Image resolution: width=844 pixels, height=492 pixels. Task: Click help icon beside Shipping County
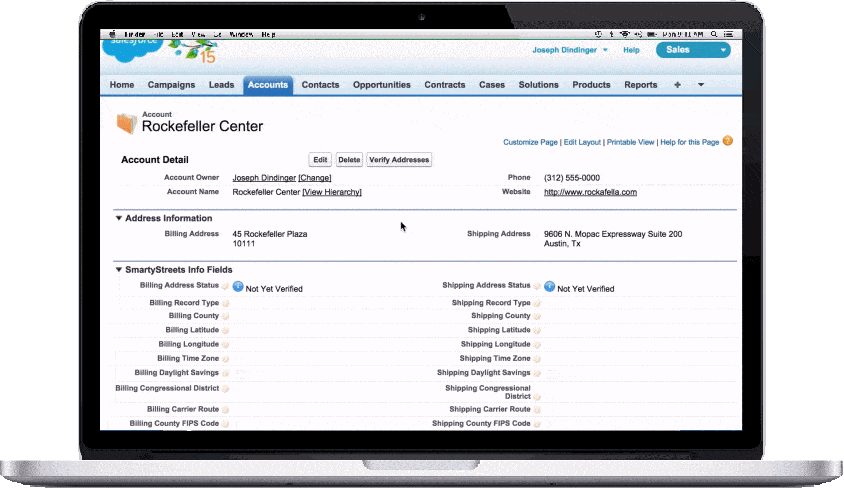point(537,317)
